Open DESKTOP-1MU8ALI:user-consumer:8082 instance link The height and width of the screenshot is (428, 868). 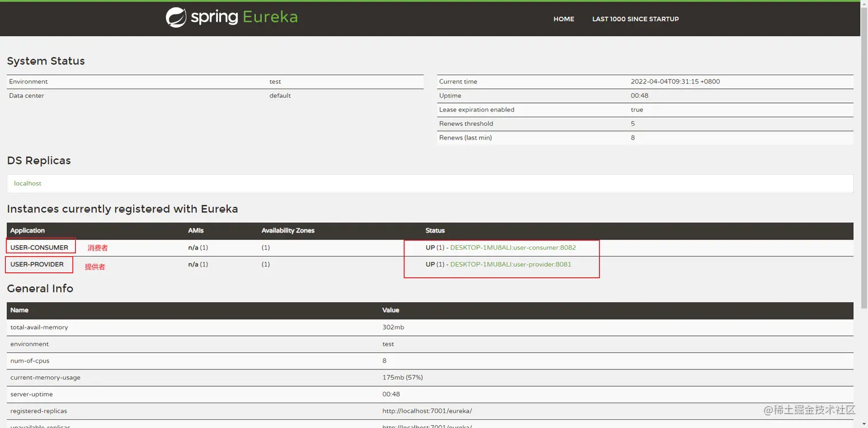point(513,248)
